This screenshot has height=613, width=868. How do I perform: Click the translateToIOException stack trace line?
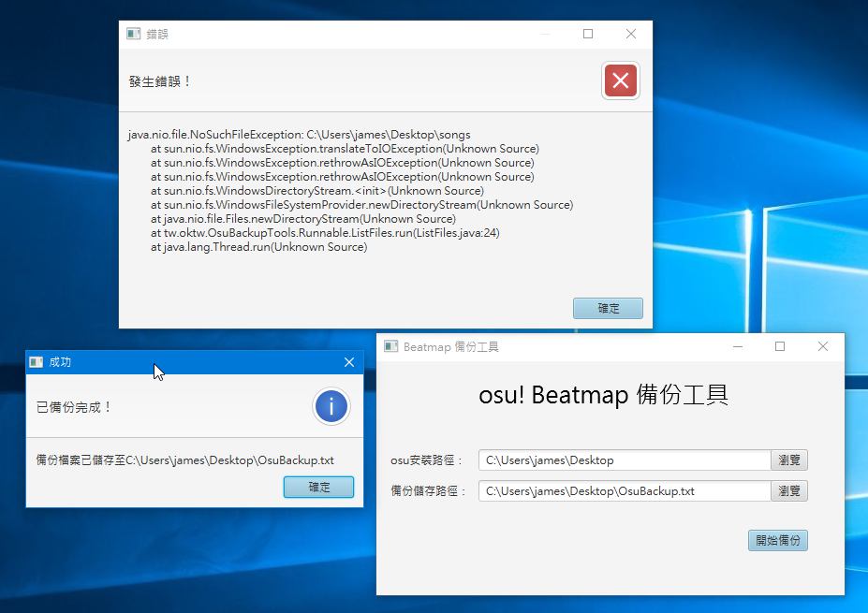[345, 148]
